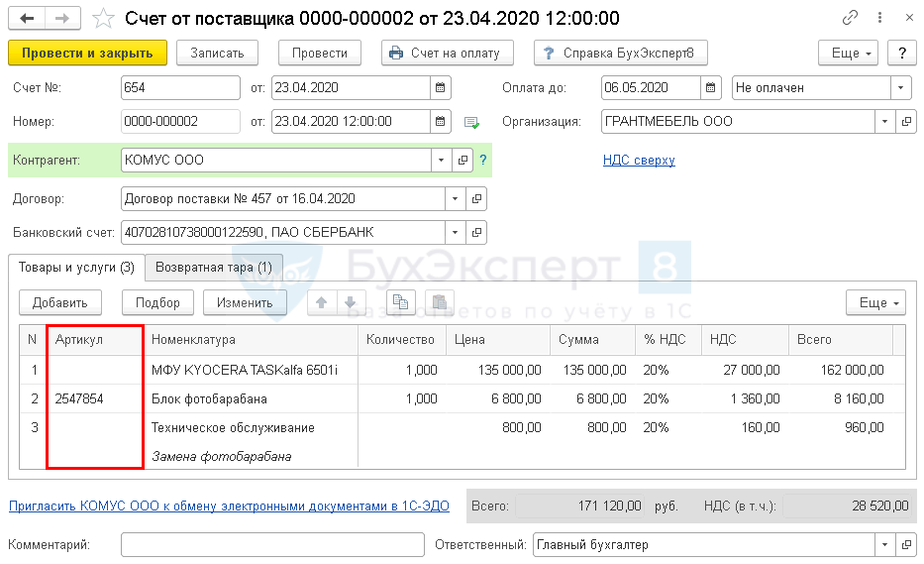Click the back navigation arrow

coord(27,19)
